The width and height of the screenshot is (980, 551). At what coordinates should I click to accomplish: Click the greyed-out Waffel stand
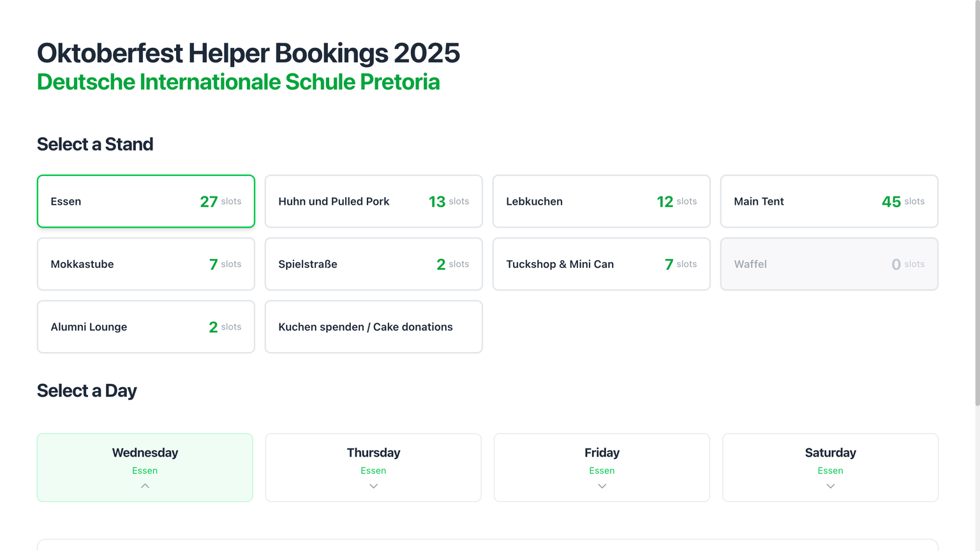(829, 263)
